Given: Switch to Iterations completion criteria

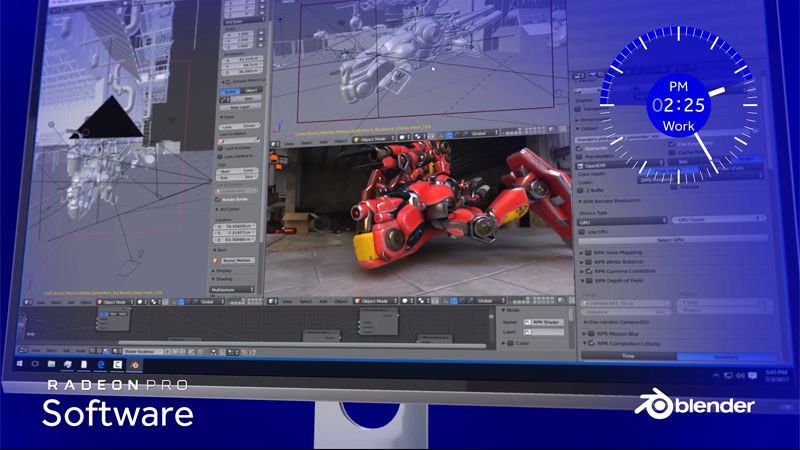Looking at the screenshot, I should pos(727,357).
